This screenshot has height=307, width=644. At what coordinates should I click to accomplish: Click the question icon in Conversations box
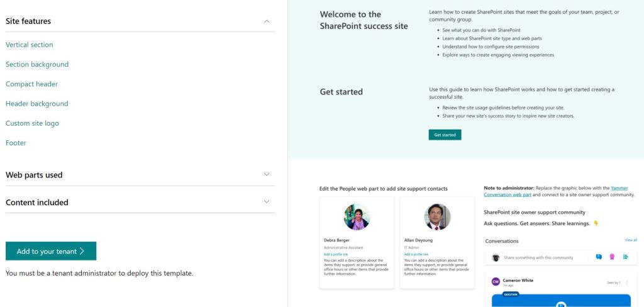click(x=599, y=257)
